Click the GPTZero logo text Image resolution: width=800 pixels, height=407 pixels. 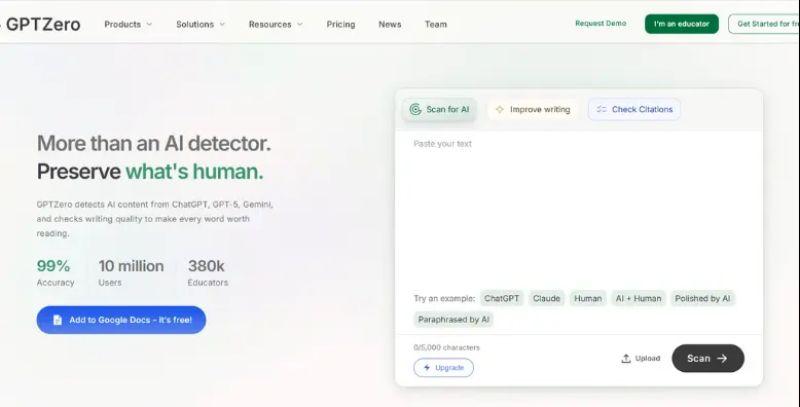point(43,24)
